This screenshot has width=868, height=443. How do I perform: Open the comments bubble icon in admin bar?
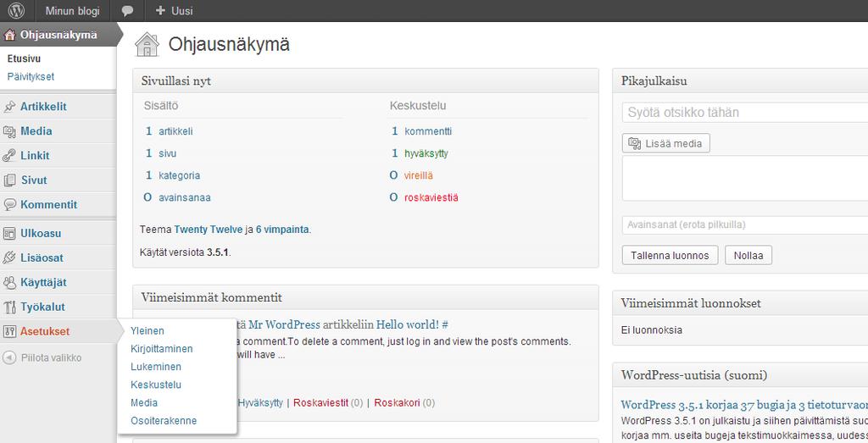coord(127,11)
